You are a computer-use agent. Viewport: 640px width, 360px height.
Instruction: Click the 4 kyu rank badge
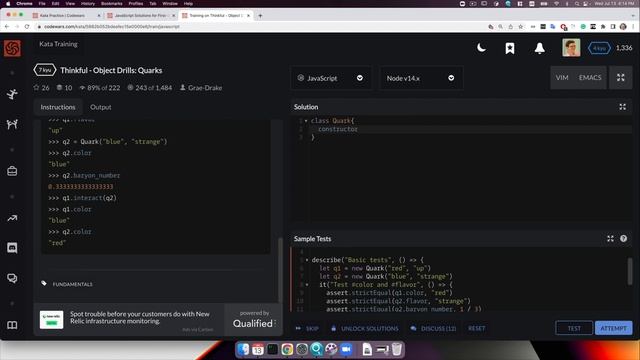(599, 48)
